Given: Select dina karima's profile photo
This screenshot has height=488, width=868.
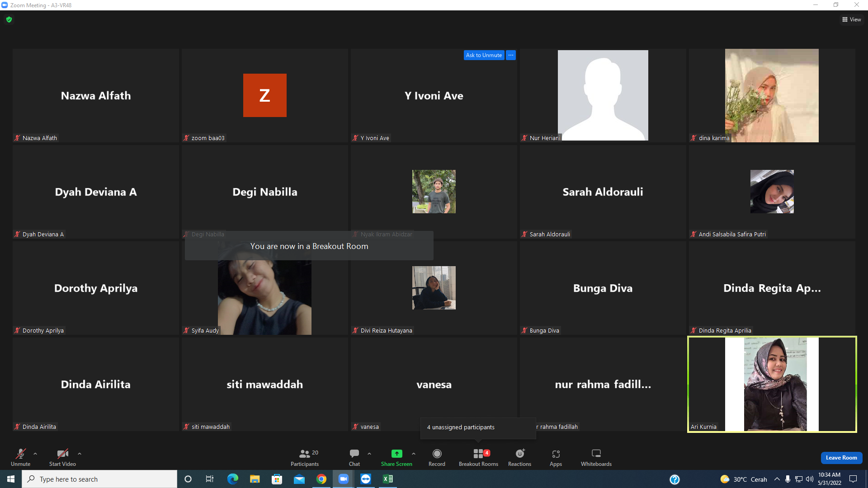Looking at the screenshot, I should (x=772, y=95).
